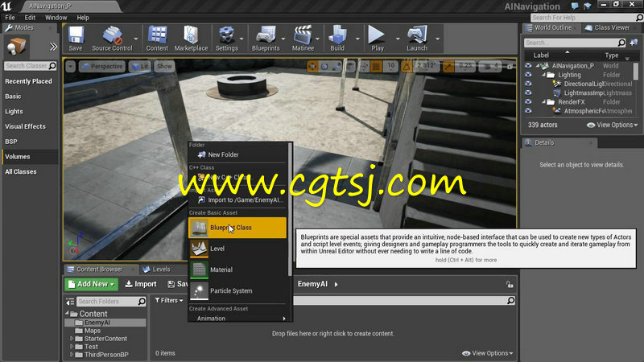Screen dimensions: 644x362
Task: Select the Place mode cube icon
Action: (16, 46)
